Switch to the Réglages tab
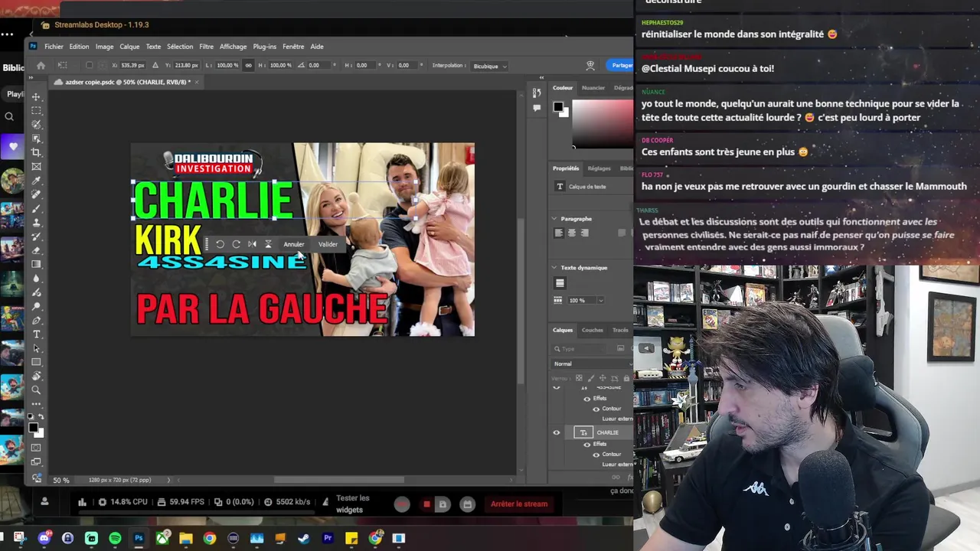980x551 pixels. coord(599,168)
